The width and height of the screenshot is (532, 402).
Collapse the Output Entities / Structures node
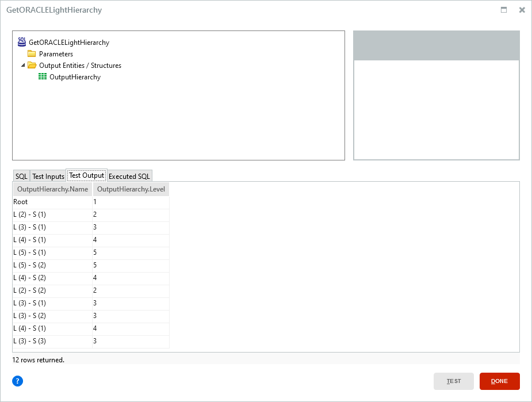[x=23, y=65]
